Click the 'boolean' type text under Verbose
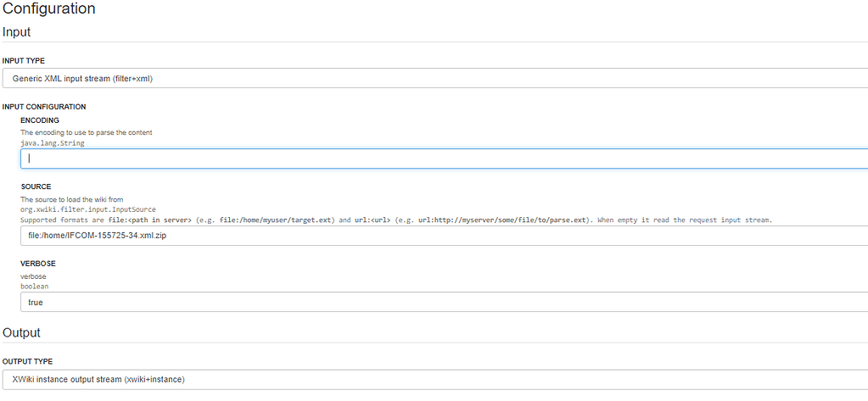868x401 pixels. pyautogui.click(x=35, y=287)
